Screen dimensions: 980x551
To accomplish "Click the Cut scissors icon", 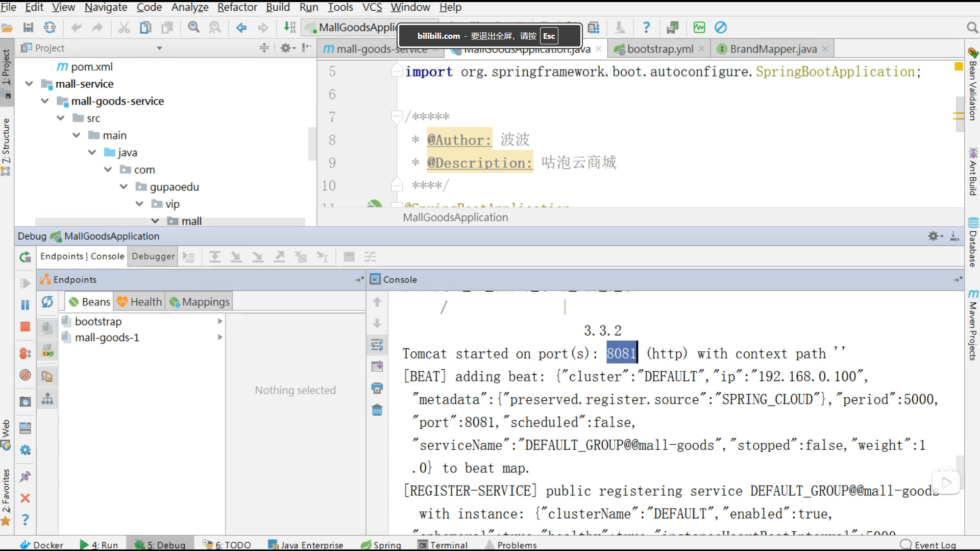I will [x=124, y=28].
